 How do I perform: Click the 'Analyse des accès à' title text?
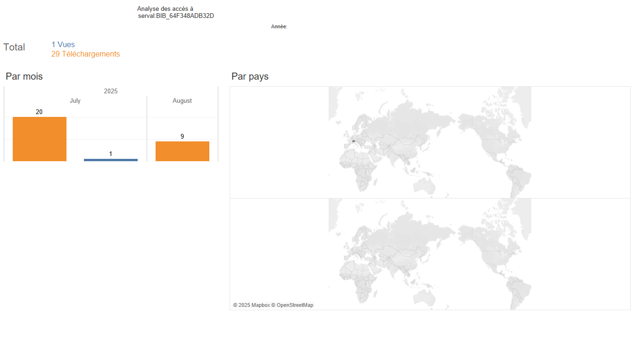click(165, 9)
